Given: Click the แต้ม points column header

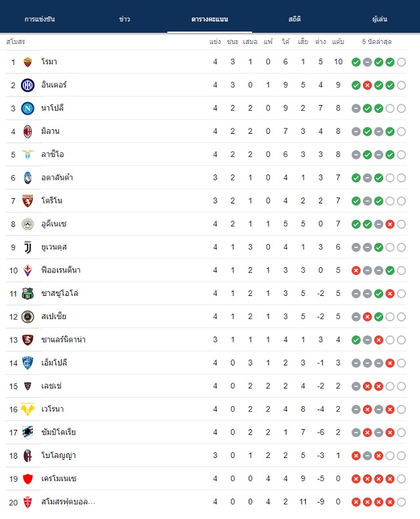Looking at the screenshot, I should tap(338, 42).
